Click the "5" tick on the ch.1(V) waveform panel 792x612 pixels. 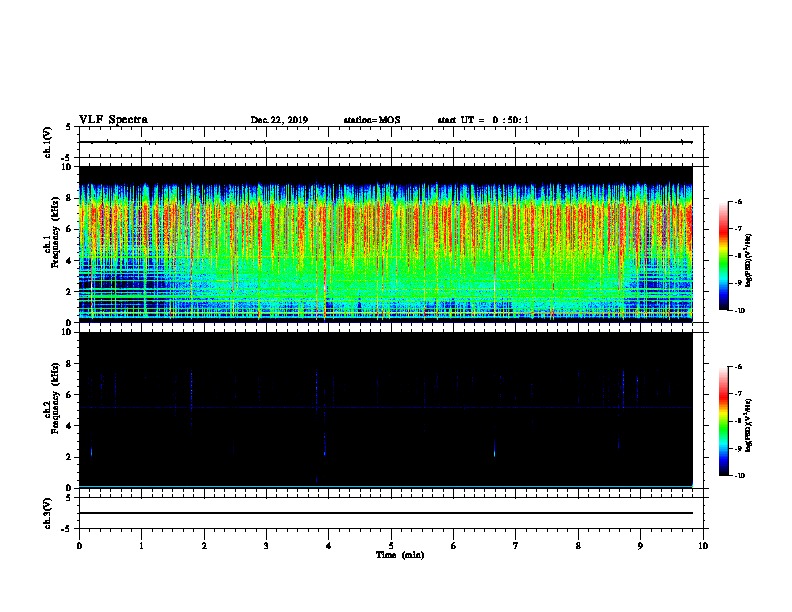click(x=70, y=127)
